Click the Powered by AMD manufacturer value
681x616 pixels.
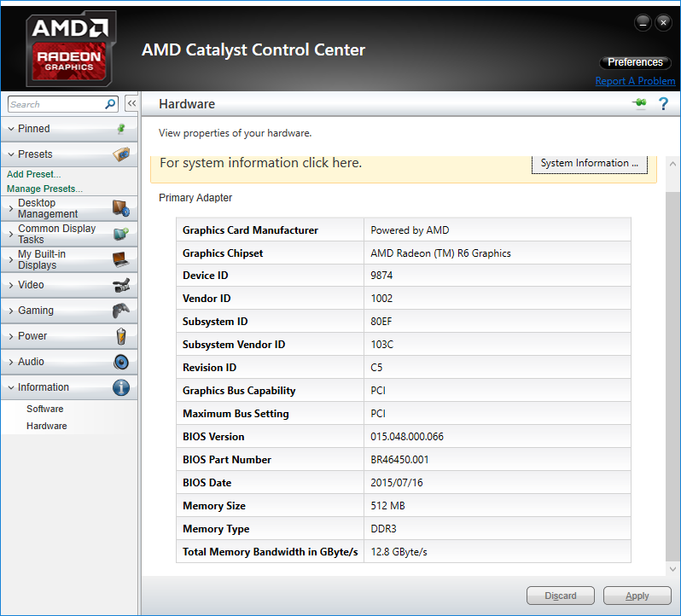410,230
